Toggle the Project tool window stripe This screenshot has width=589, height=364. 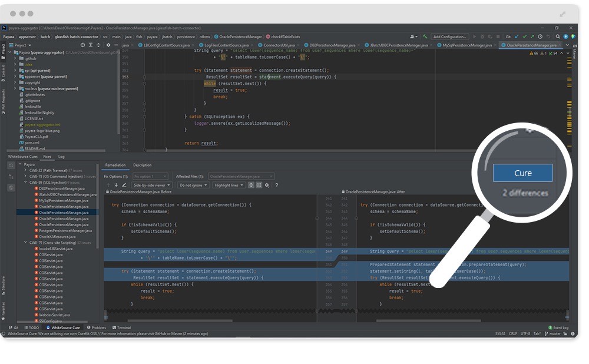tap(4, 51)
